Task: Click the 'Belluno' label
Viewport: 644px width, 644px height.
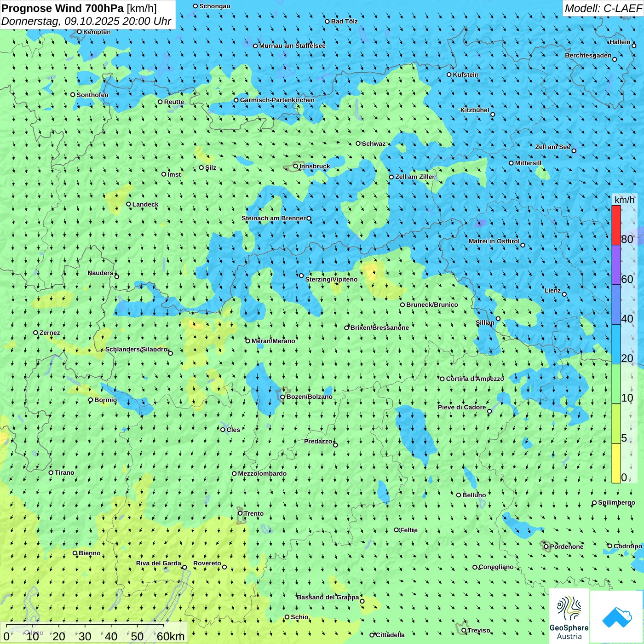Action: (x=474, y=495)
